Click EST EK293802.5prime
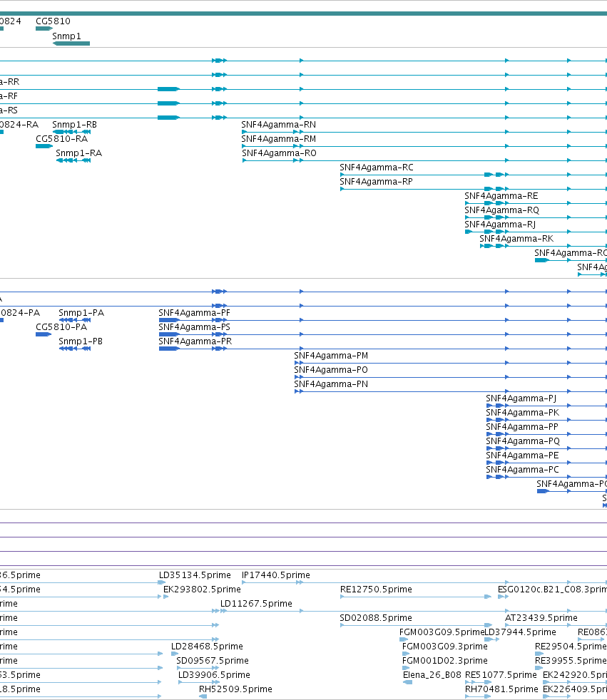This screenshot has width=607, height=700. point(202,590)
